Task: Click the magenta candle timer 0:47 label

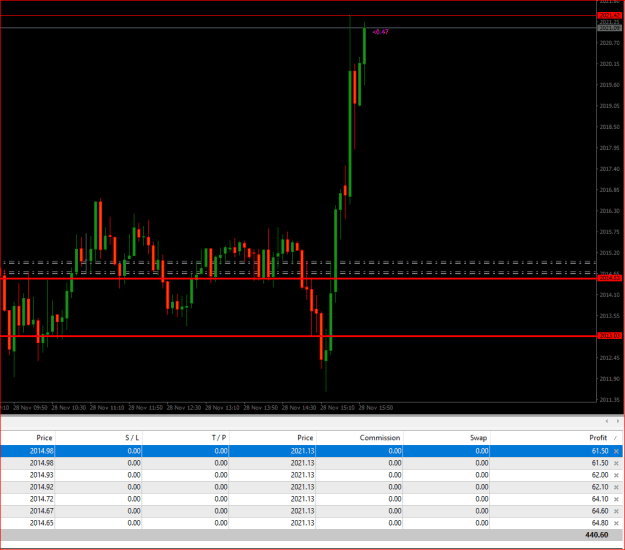Action: point(380,32)
